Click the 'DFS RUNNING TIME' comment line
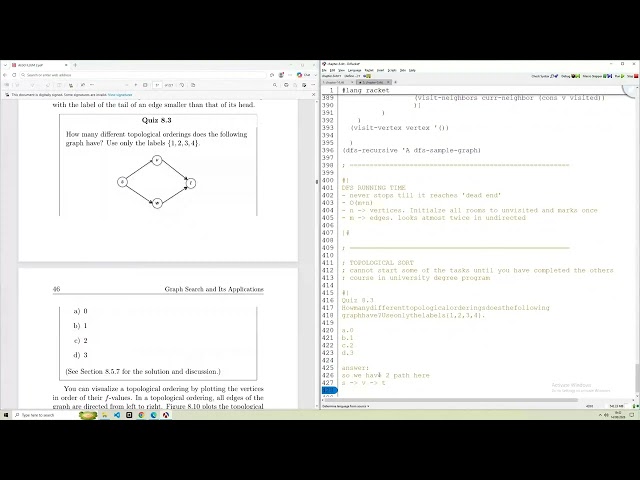The image size is (640, 480). [x=373, y=188]
